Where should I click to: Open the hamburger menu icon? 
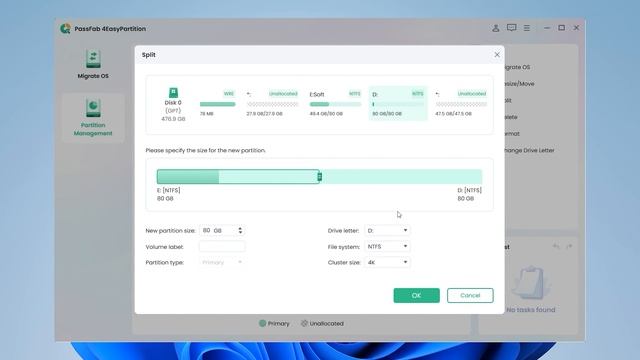[x=527, y=28]
